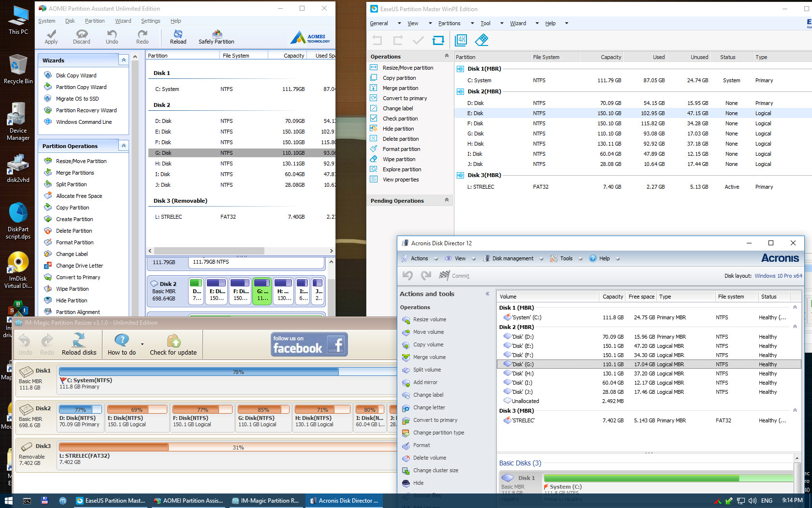Screen dimensions: 812x508
Task: Collapse AOMEI Partition Operations panel
Action: point(124,146)
